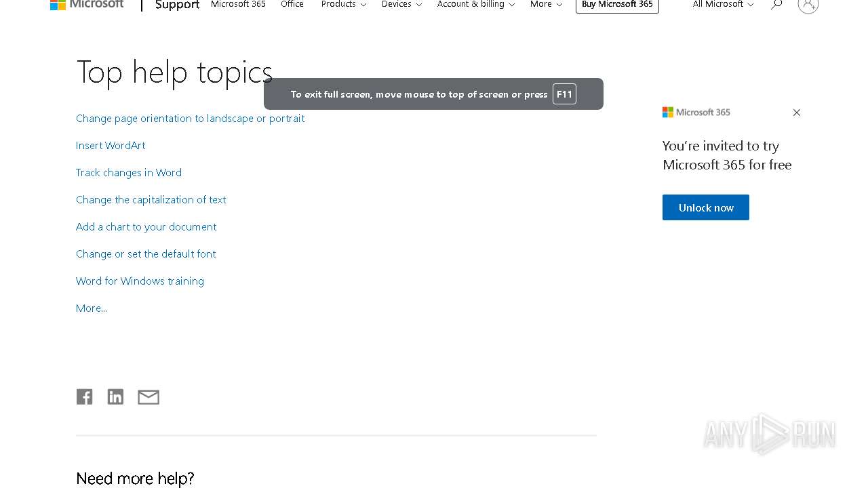Click the More... topics link

(92, 308)
